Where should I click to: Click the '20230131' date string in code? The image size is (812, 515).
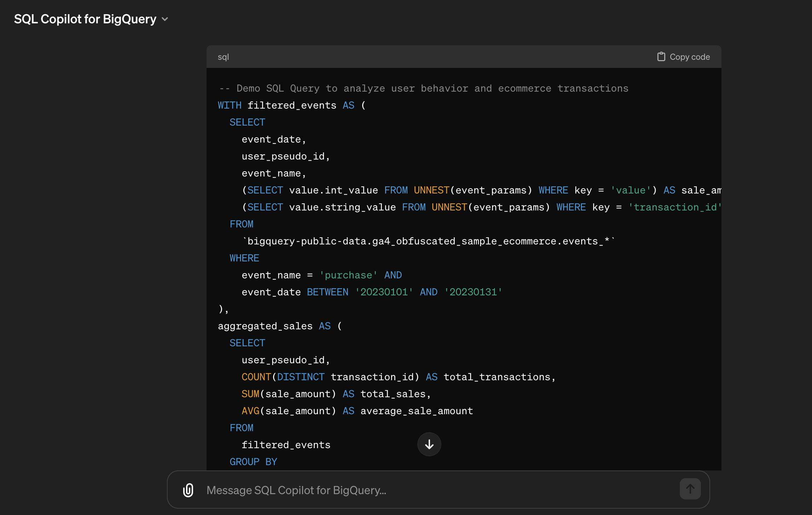(473, 292)
